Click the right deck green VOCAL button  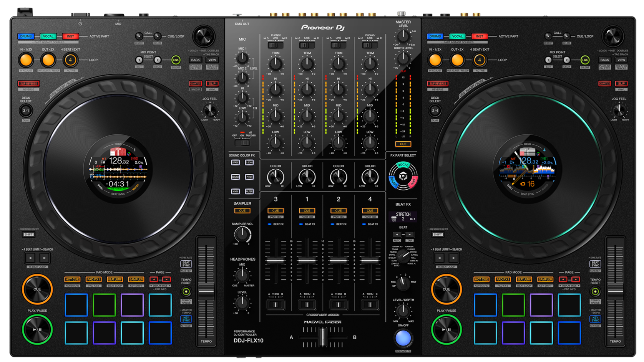tap(457, 36)
